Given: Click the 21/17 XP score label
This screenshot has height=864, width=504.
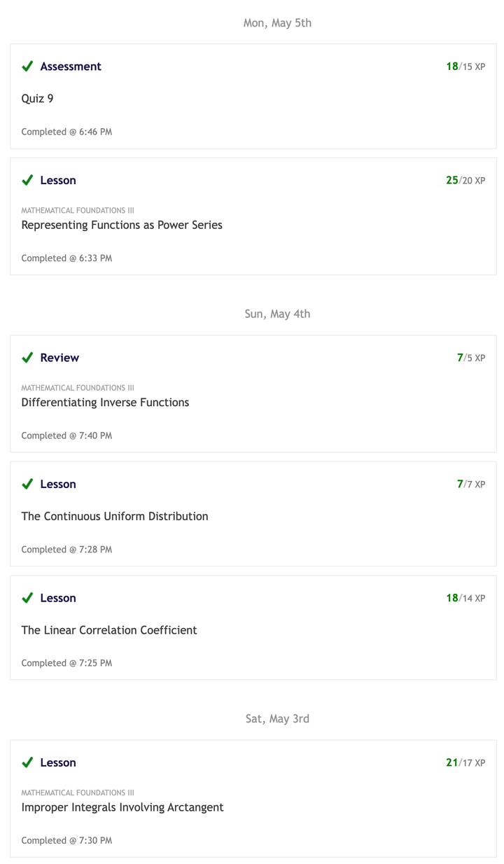Looking at the screenshot, I should point(465,762).
